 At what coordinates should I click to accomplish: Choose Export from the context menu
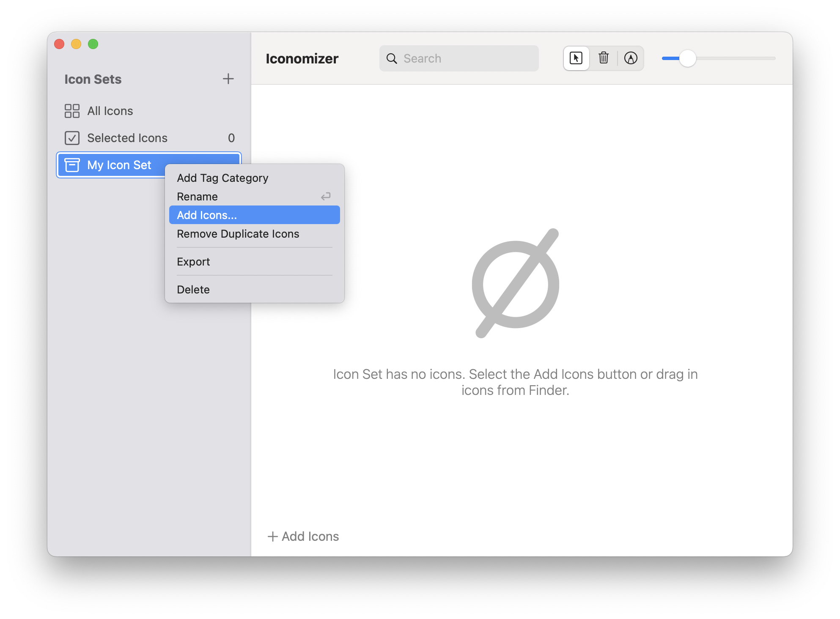pyautogui.click(x=193, y=261)
